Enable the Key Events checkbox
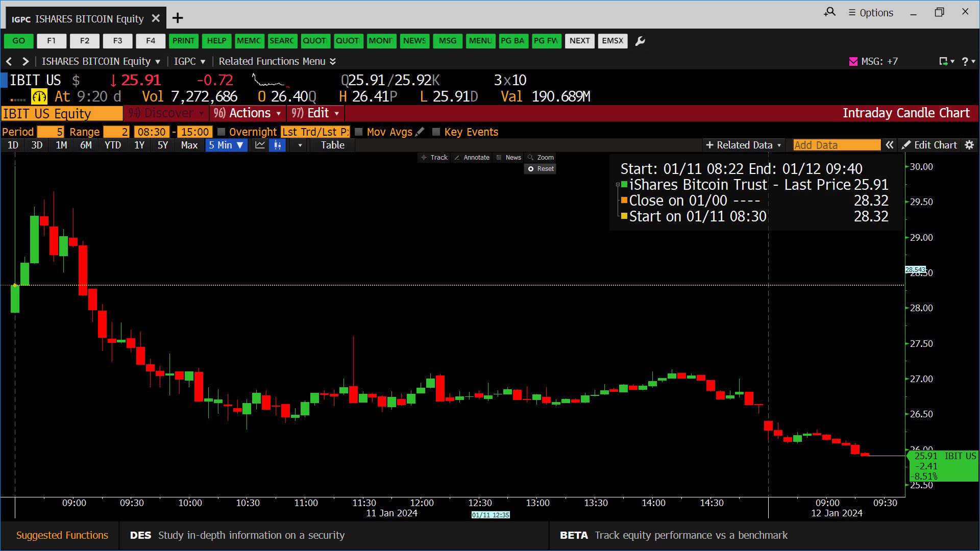 pyautogui.click(x=436, y=132)
